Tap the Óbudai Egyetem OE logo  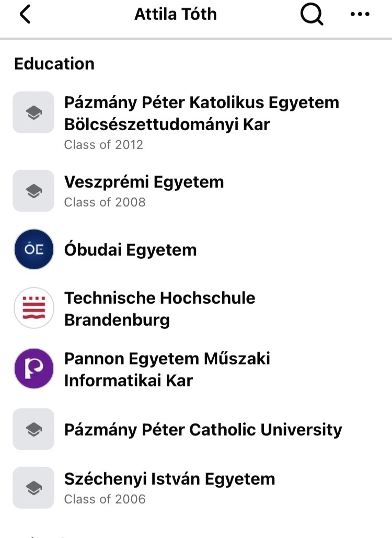(x=33, y=249)
